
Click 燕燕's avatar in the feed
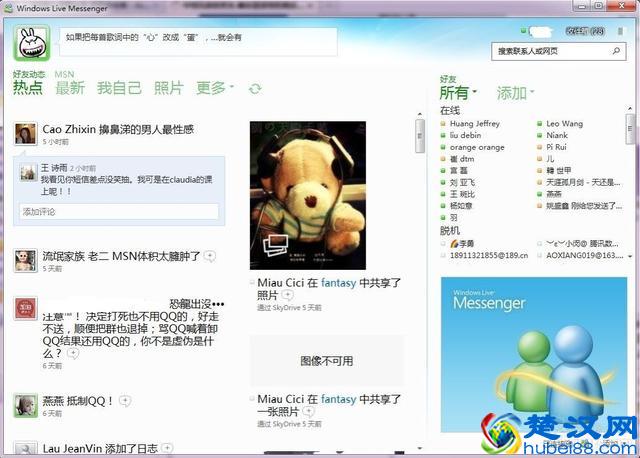tap(25, 405)
